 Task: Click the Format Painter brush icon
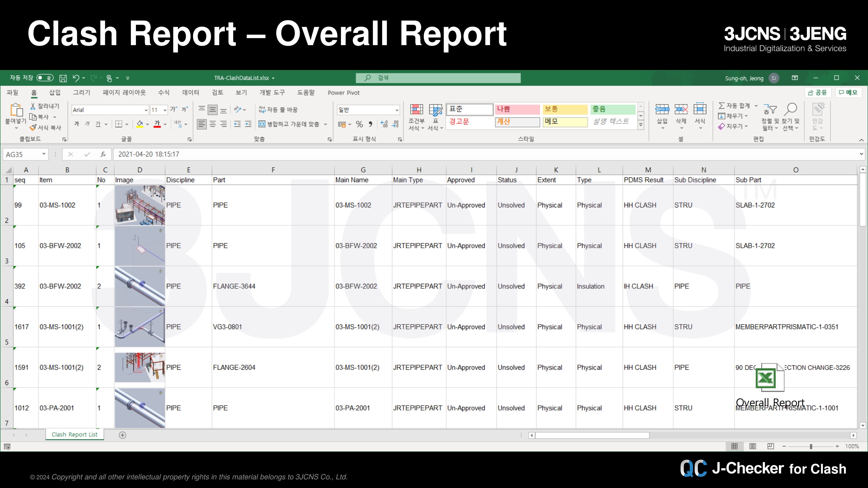(33, 128)
